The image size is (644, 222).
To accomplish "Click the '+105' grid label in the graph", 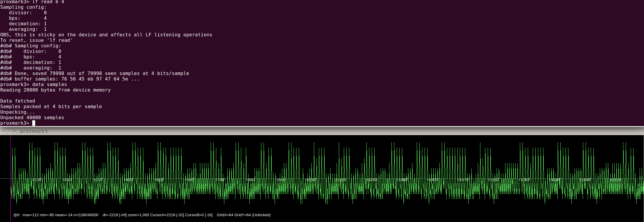I will (37, 180).
